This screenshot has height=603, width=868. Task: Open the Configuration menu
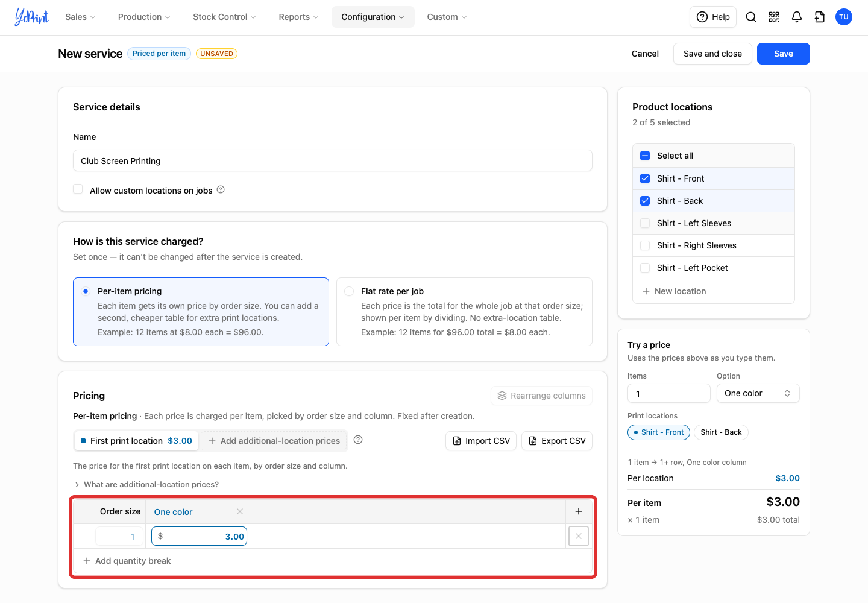(x=373, y=17)
